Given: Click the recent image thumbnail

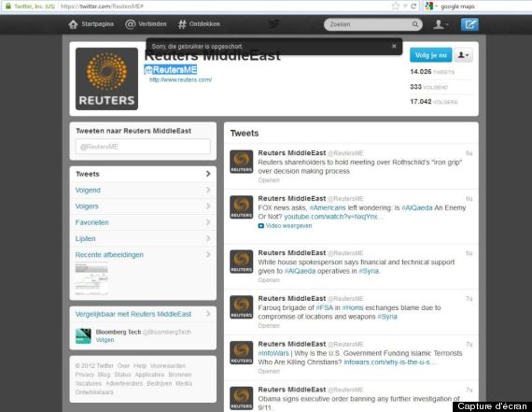Looking at the screenshot, I should (x=91, y=279).
